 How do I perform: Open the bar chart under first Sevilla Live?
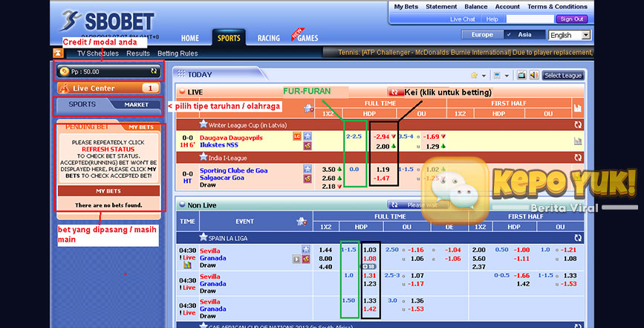187,265
